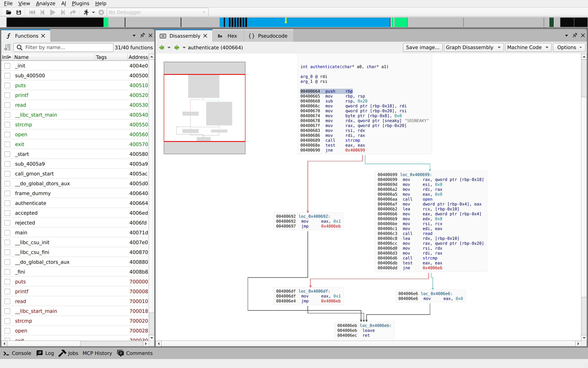This screenshot has height=368, width=588.
Task: Select the accepted function row
Action: pos(75,213)
